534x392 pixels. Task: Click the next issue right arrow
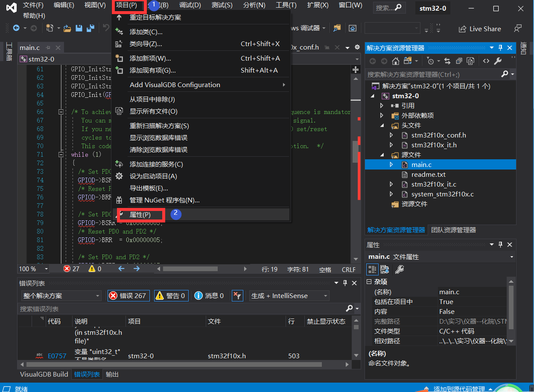tap(137, 269)
